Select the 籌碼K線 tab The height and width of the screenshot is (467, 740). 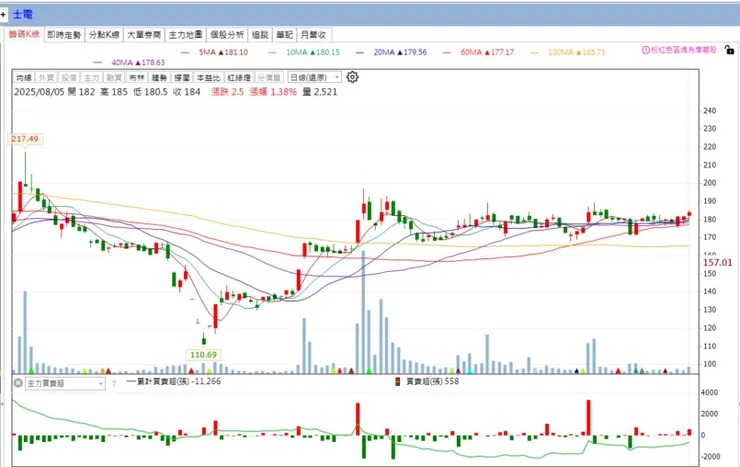pyautogui.click(x=24, y=34)
